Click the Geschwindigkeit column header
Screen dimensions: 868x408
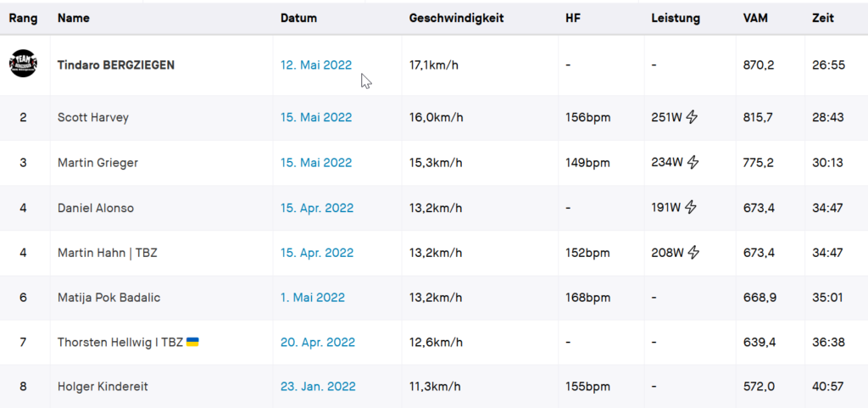tap(456, 19)
